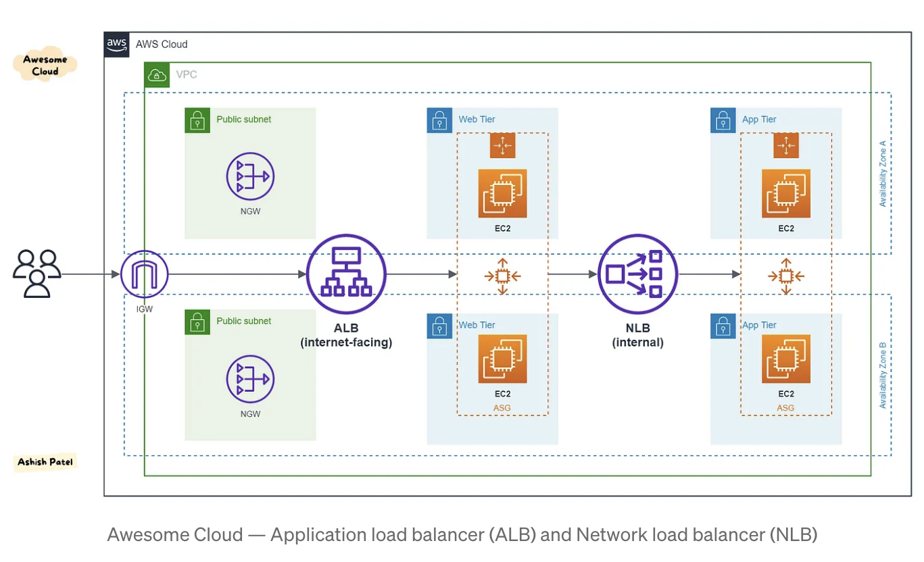924x562 pixels.
Task: Click the small orange scaling icon atop Web Tier ASG
Action: 502,145
